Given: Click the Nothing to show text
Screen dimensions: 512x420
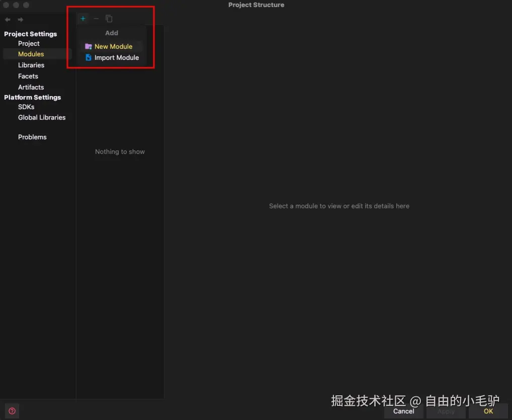Looking at the screenshot, I should [120, 151].
